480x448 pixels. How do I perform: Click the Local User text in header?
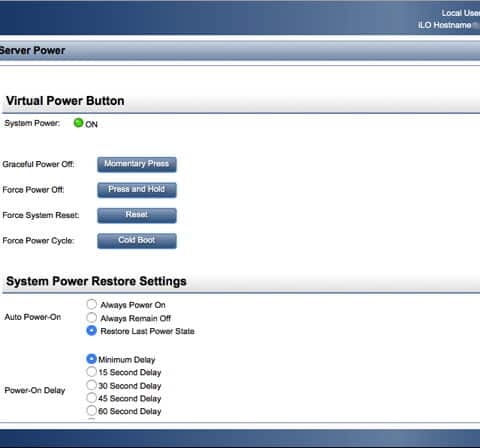tap(461, 13)
